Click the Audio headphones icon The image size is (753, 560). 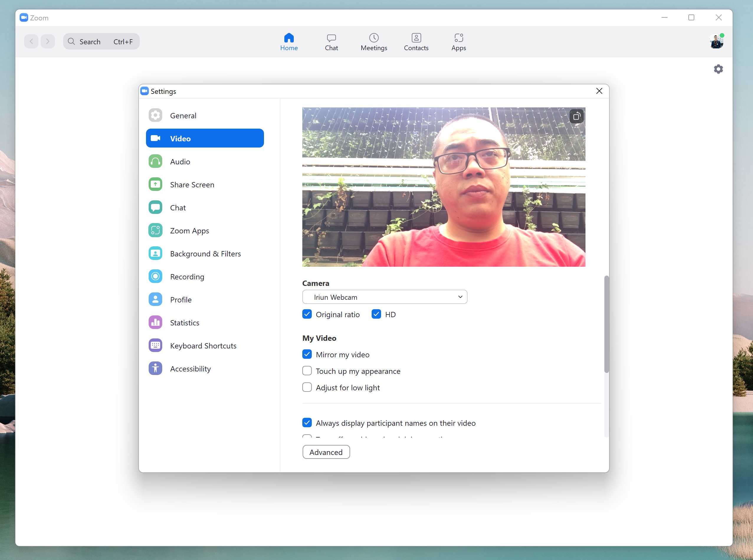tap(155, 161)
